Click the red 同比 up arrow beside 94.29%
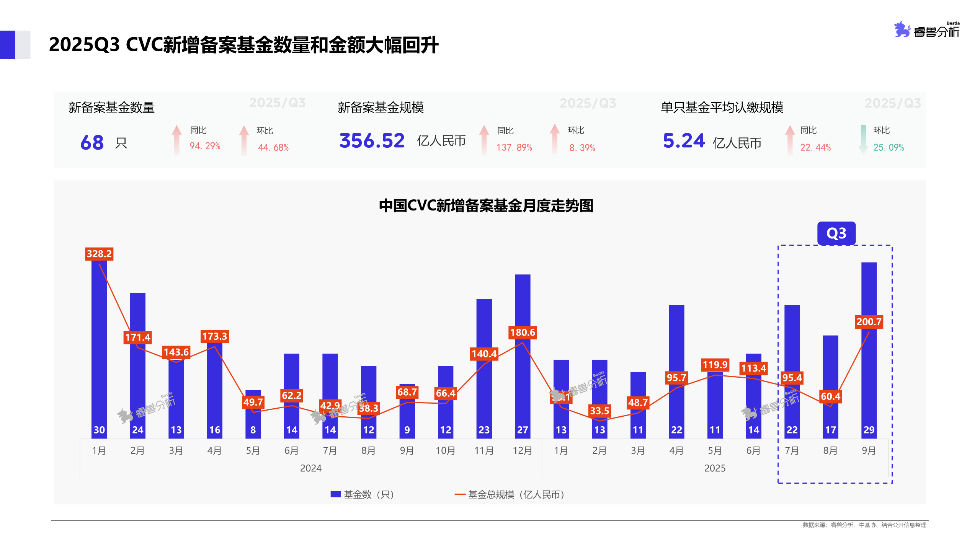This screenshot has width=980, height=551. coord(176,141)
